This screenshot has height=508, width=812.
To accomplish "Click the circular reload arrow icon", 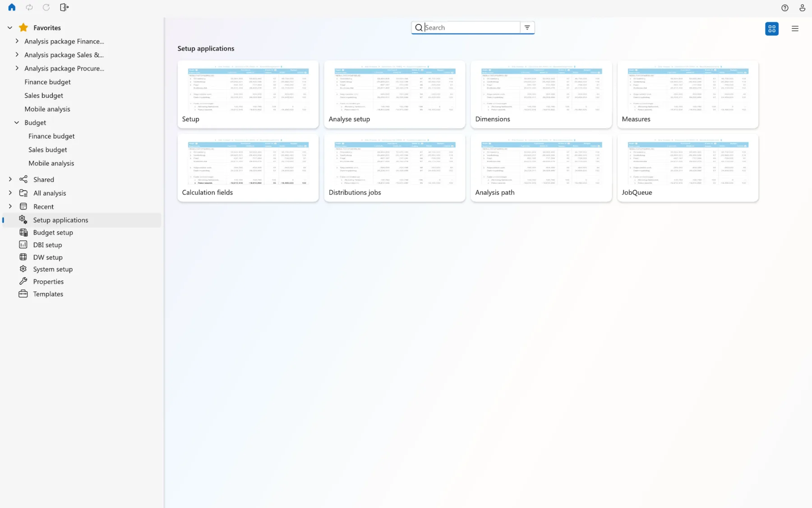I will (x=46, y=7).
